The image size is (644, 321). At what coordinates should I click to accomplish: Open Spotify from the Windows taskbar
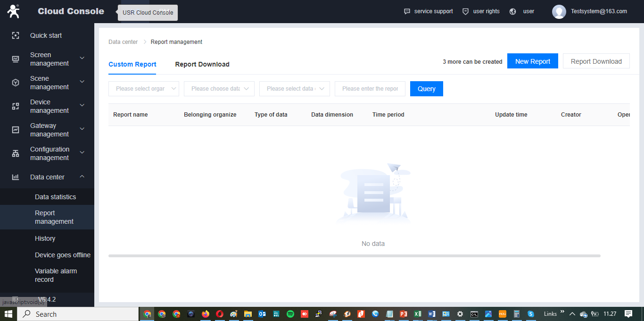(x=290, y=314)
